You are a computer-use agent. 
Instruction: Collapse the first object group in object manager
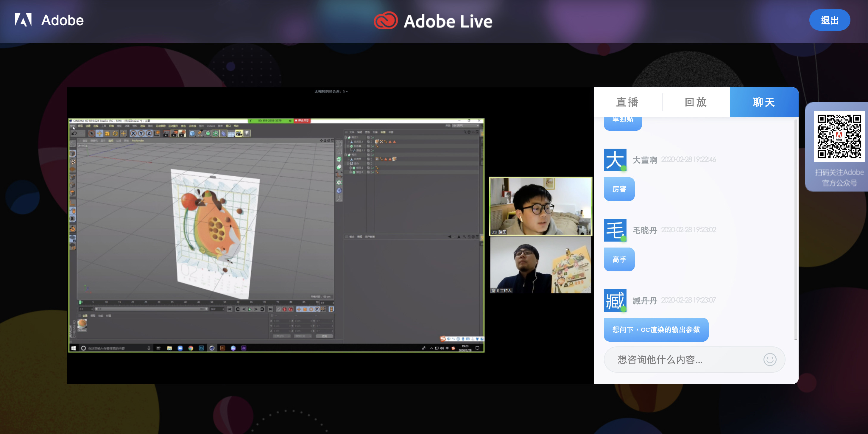[x=346, y=138]
